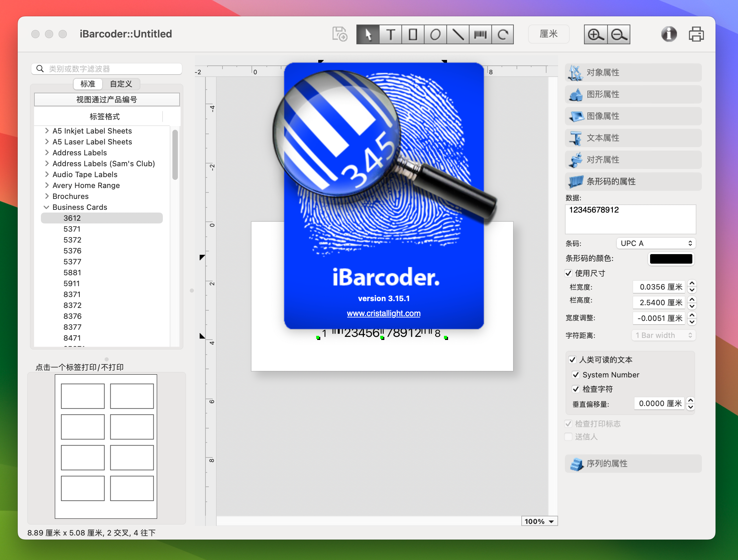Select the rectangle tool

click(412, 33)
